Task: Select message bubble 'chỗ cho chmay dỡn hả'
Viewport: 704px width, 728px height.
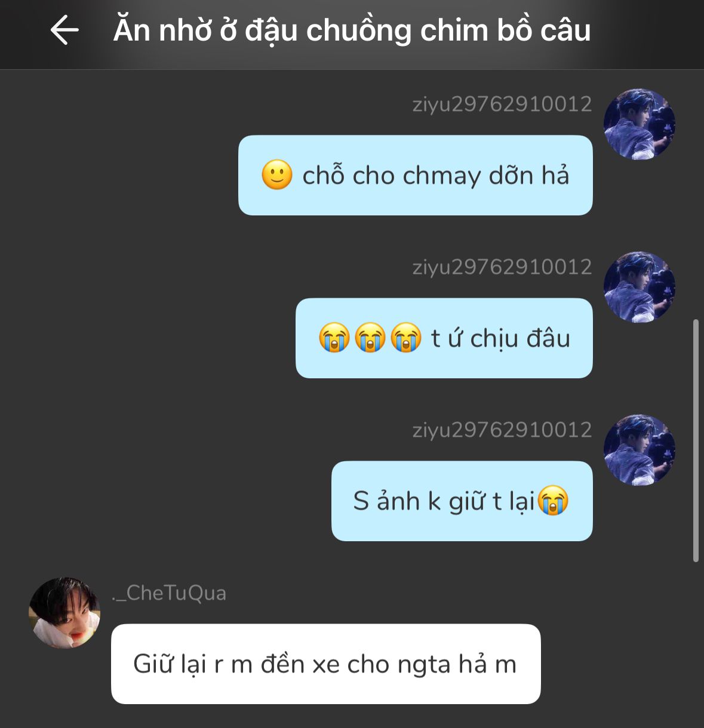Action: (416, 175)
